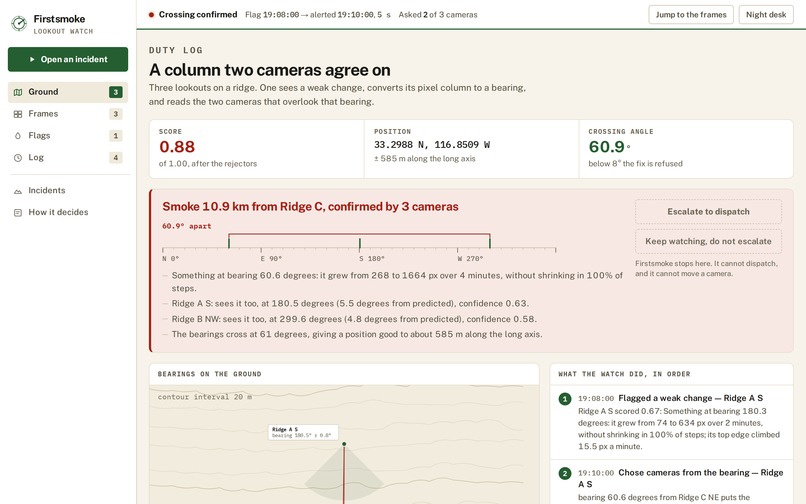Click the contour interval 20 m label
Image resolution: width=806 pixels, height=504 pixels.
[x=205, y=397]
